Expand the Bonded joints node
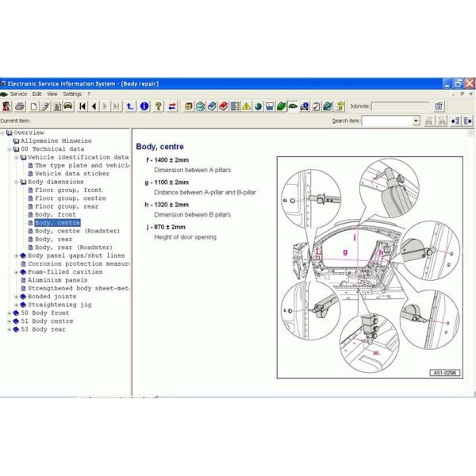Image resolution: width=476 pixels, height=476 pixels. [x=17, y=297]
